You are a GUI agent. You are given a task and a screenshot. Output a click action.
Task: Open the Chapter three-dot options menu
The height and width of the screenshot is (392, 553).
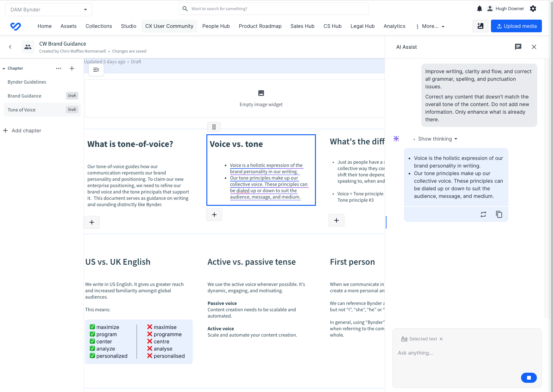click(59, 68)
